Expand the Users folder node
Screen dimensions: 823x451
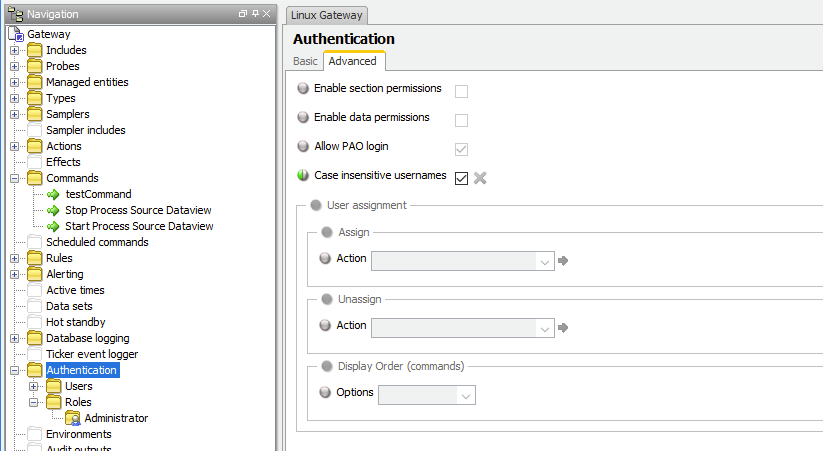click(x=34, y=386)
